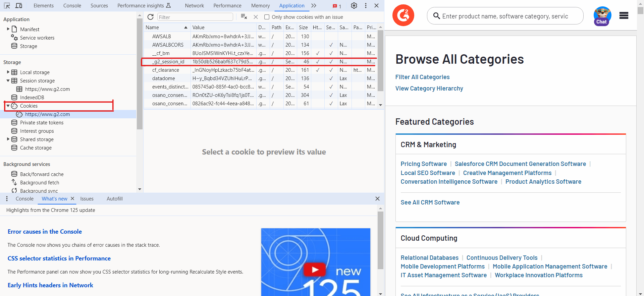This screenshot has height=296, width=644.
Task: Open the DevTools kebab menu
Action: click(366, 6)
